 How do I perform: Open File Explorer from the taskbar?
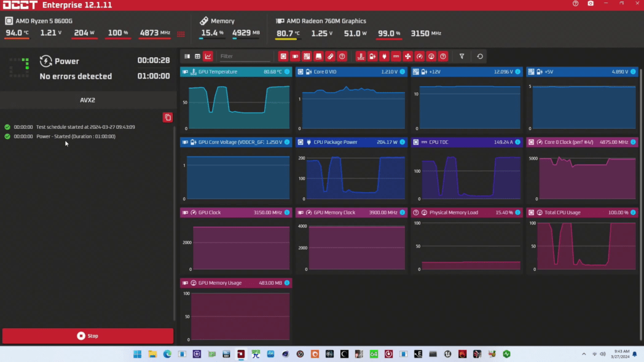(x=152, y=354)
